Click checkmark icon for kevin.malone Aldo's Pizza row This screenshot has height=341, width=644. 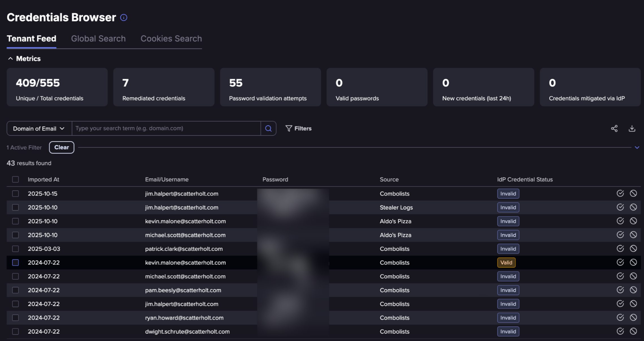pyautogui.click(x=620, y=221)
